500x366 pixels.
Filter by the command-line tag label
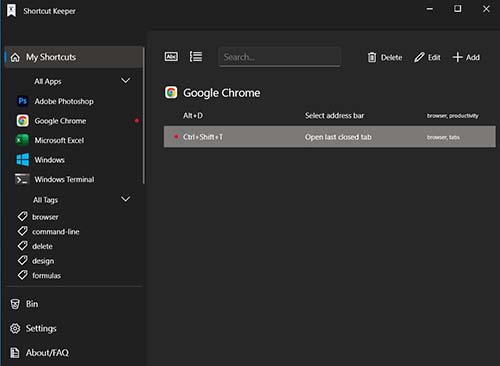56,232
